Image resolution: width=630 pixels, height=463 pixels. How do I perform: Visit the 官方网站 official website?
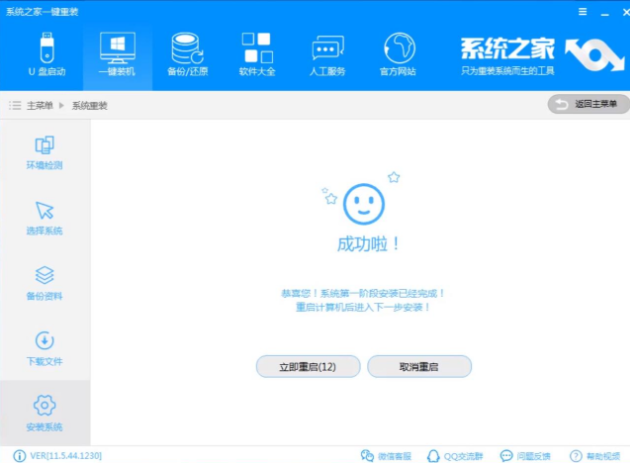pos(398,54)
